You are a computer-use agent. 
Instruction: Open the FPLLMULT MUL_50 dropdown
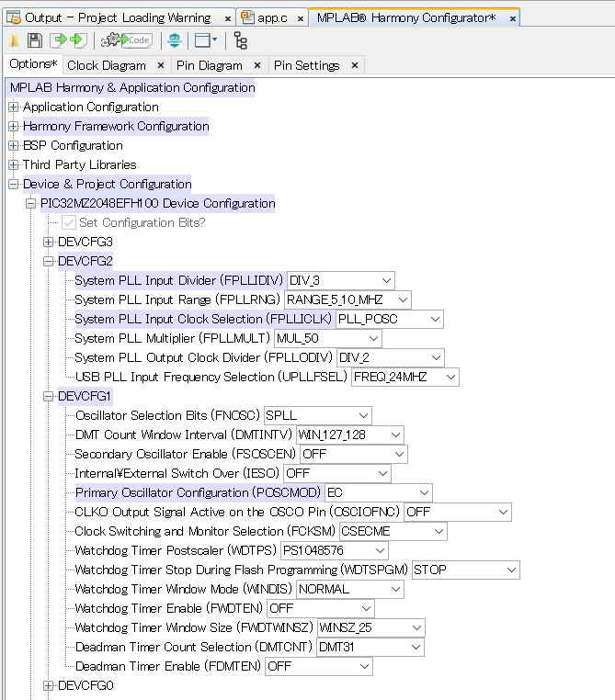(328, 338)
